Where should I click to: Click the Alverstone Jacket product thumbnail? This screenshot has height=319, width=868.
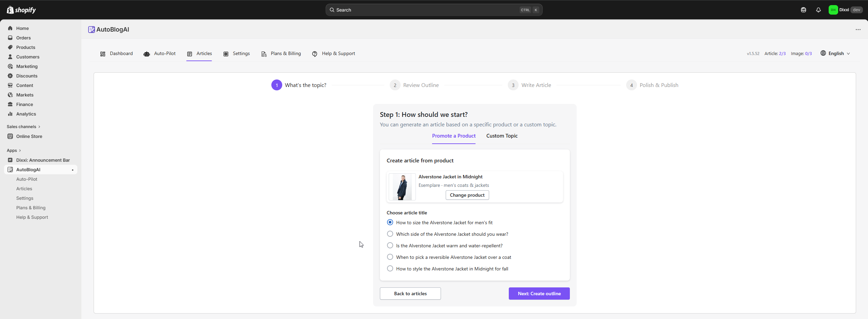click(x=402, y=187)
